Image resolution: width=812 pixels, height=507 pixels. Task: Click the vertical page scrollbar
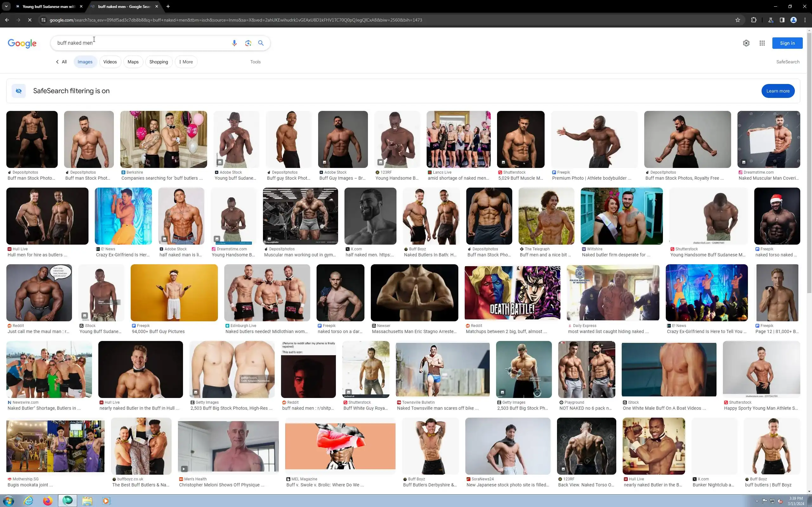(x=809, y=168)
